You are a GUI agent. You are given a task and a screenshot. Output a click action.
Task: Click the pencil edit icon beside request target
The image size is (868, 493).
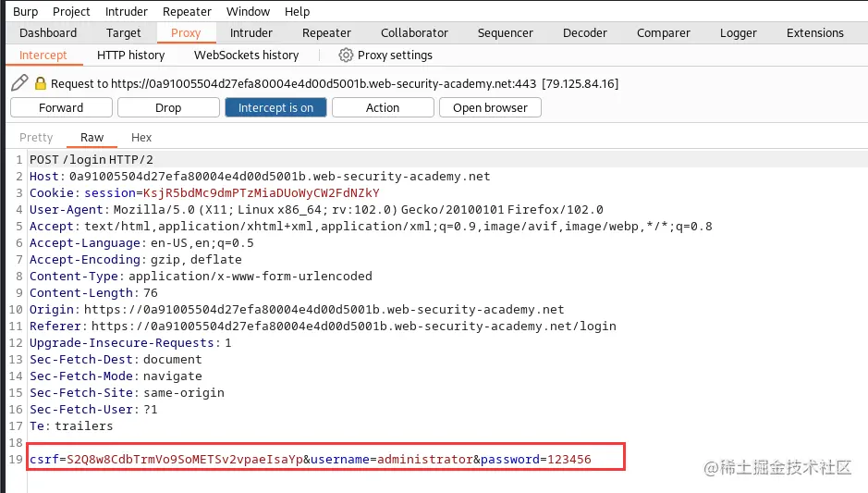tap(19, 83)
